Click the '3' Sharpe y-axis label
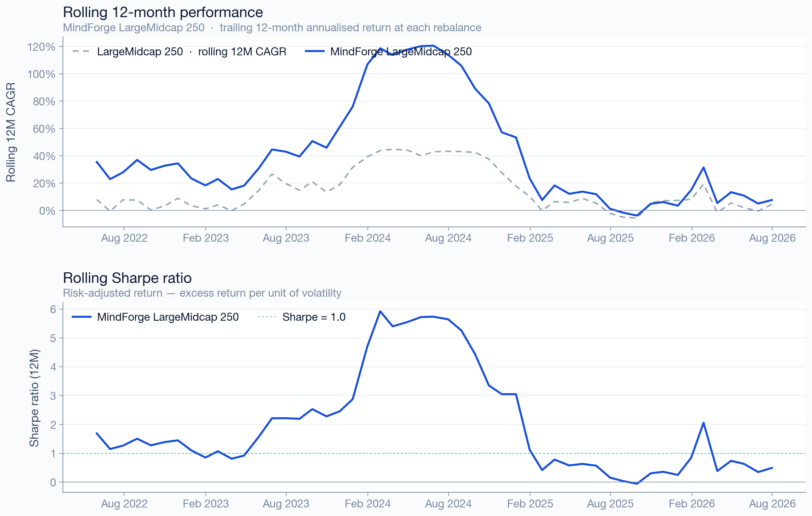This screenshot has height=516, width=812. [53, 396]
